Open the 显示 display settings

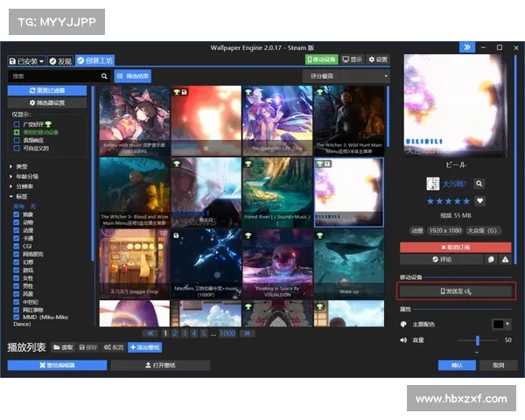click(352, 59)
